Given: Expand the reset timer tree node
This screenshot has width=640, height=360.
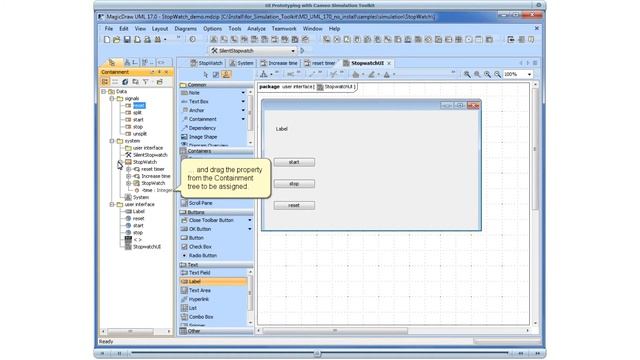Looking at the screenshot, I should pyautogui.click(x=129, y=169).
